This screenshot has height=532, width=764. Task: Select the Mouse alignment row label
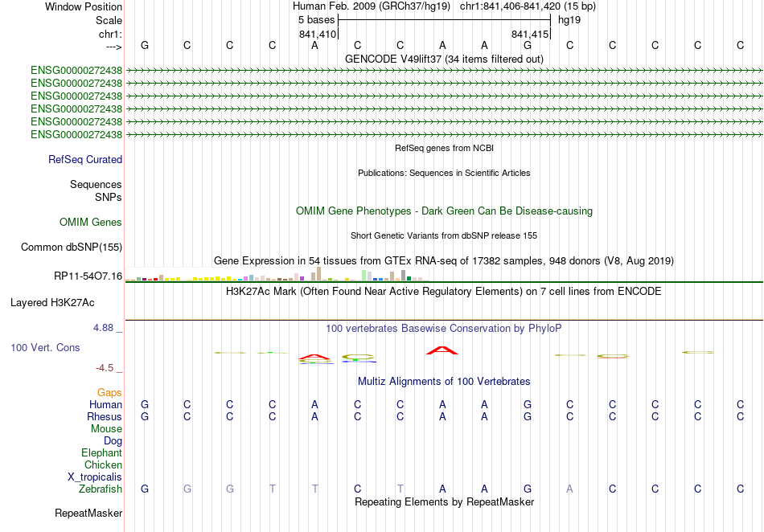pos(106,429)
